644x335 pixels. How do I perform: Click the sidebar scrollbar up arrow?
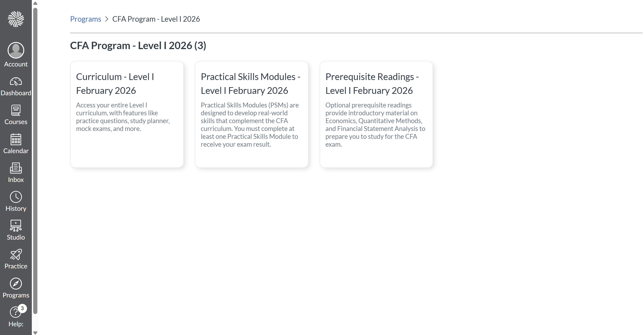coord(35,3)
